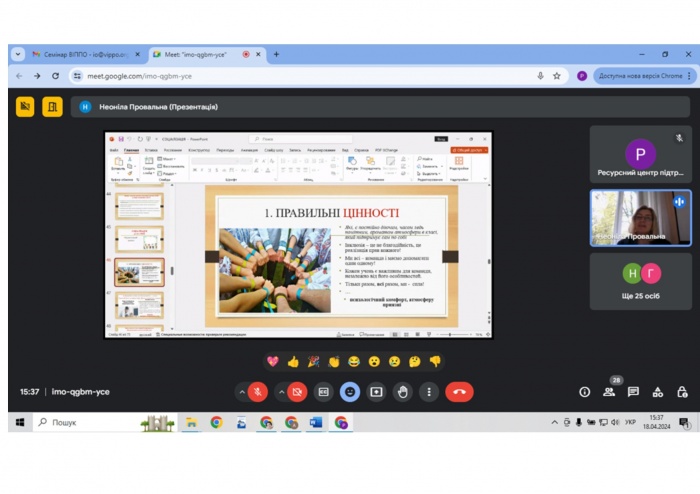Click the red leave call button

pyautogui.click(x=459, y=392)
